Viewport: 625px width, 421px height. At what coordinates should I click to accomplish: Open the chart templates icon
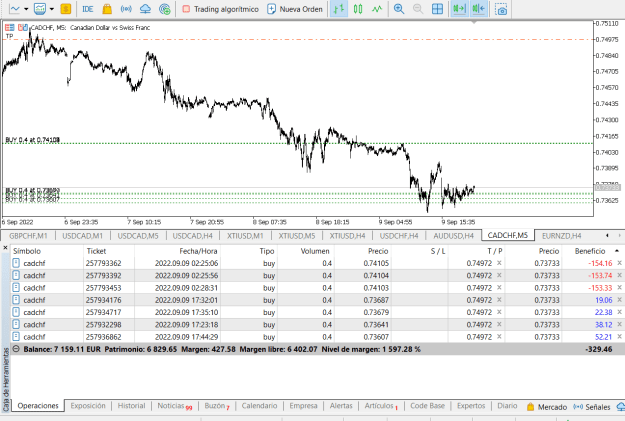pyautogui.click(x=40, y=9)
